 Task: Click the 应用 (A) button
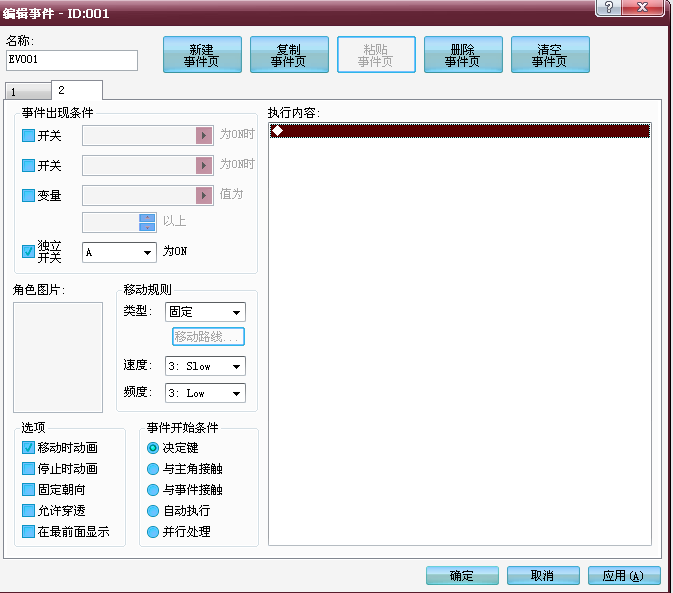(x=624, y=575)
